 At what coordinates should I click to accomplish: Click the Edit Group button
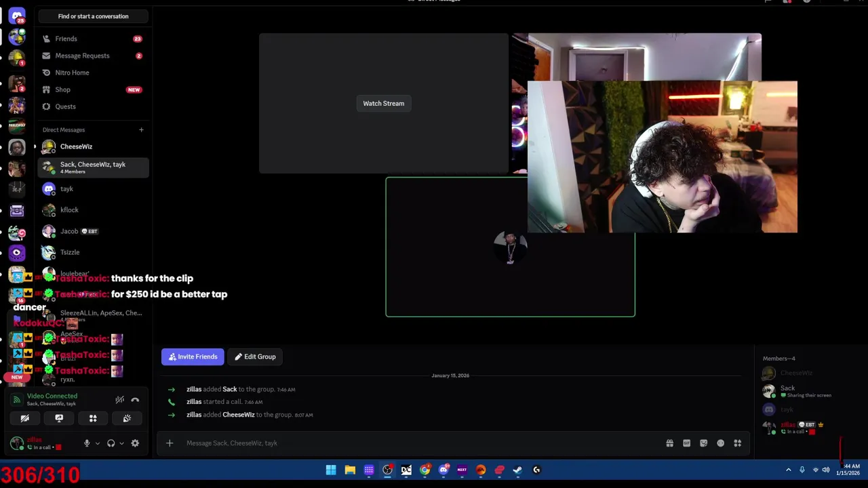pyautogui.click(x=255, y=357)
